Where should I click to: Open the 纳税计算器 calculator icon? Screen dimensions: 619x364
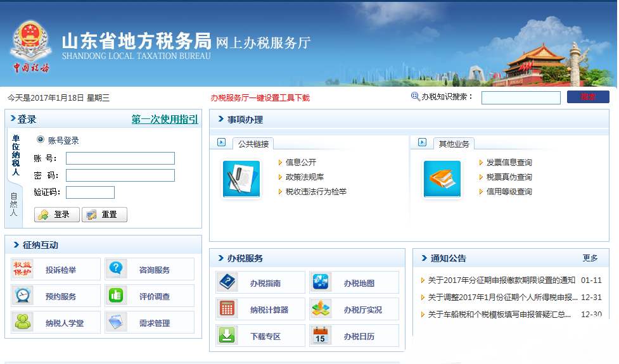click(227, 309)
